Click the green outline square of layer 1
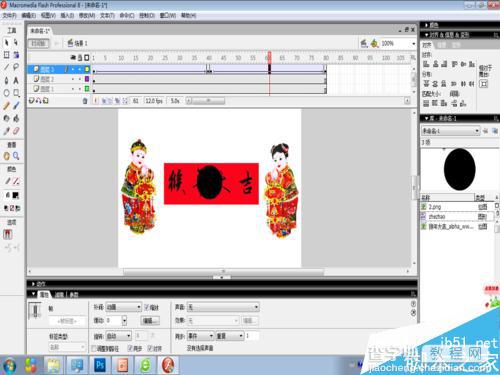 coord(87,89)
